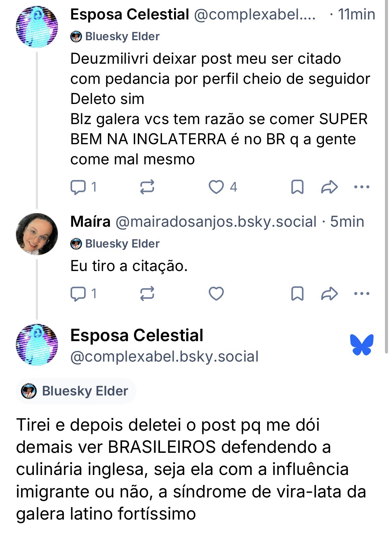Image resolution: width=392 pixels, height=535 pixels.
Task: Bookmark Maíra's post
Action: (297, 294)
